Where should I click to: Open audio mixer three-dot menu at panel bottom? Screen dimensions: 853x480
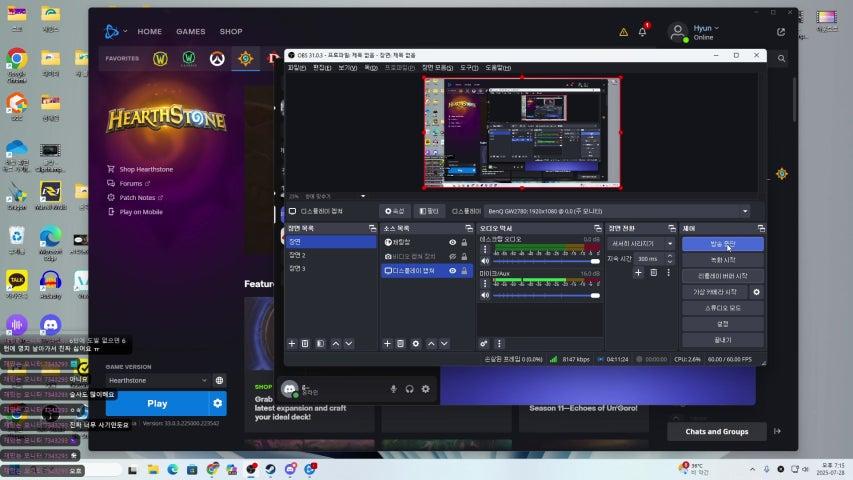(x=499, y=344)
